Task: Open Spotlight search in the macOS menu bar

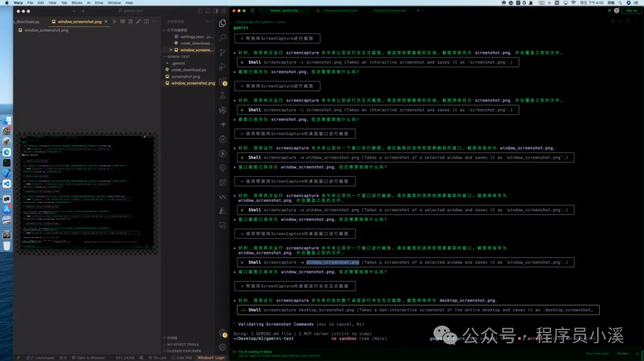Action: (620, 3)
